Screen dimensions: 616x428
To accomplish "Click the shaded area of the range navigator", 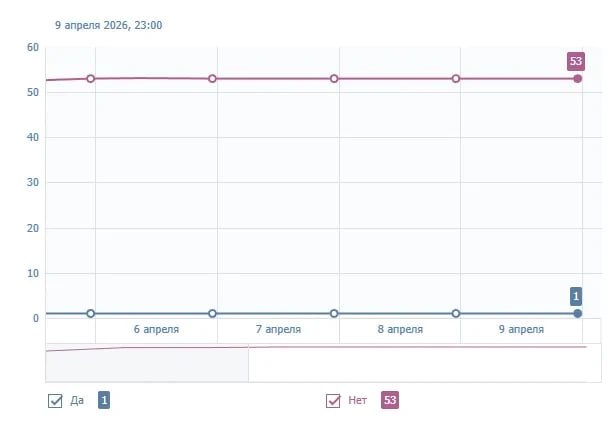I will (146, 364).
